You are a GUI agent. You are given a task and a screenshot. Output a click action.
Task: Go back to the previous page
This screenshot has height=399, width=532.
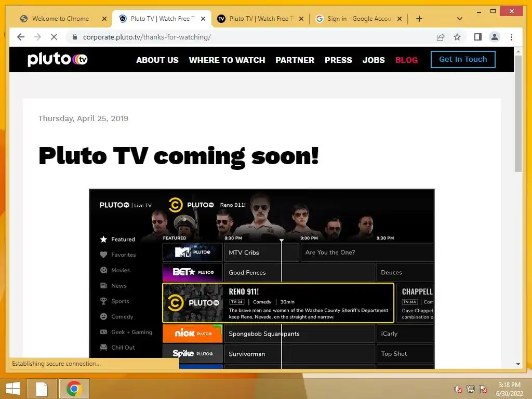pyautogui.click(x=21, y=37)
